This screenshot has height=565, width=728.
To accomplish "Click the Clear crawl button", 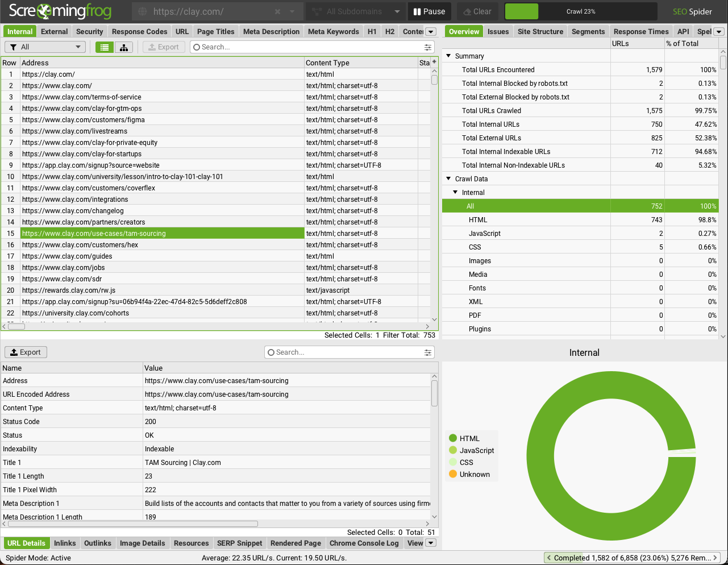I will 477,11.
